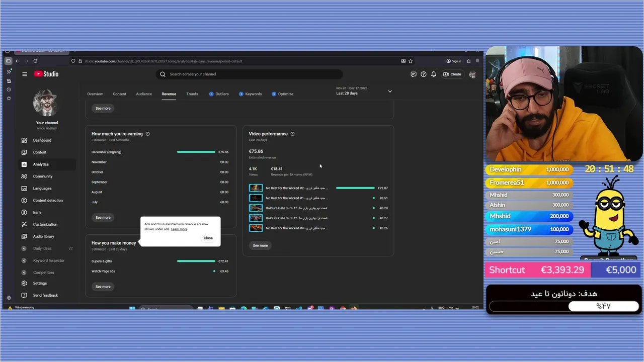Switch to the Content analytics tab
This screenshot has height=362, width=644.
[119, 94]
